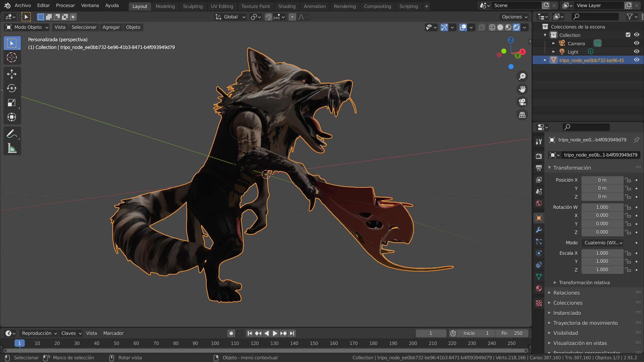Viewport: 644px width, 362px height.
Task: Open the Cuaternio rotation mode dropdown
Action: coord(602,243)
